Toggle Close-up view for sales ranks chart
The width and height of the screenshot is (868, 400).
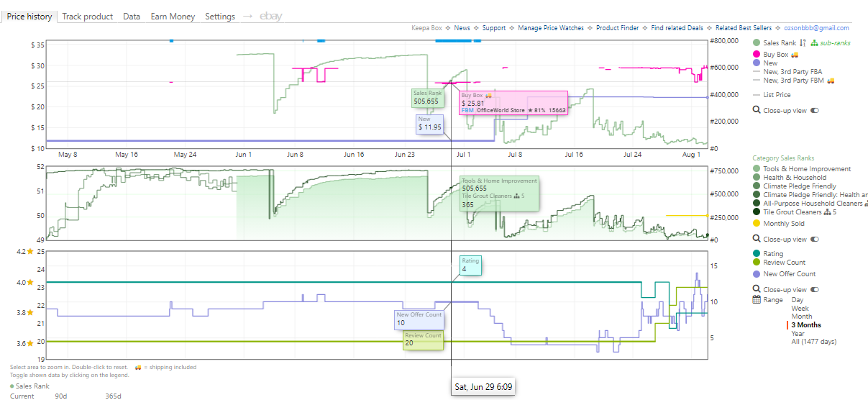[814, 240]
